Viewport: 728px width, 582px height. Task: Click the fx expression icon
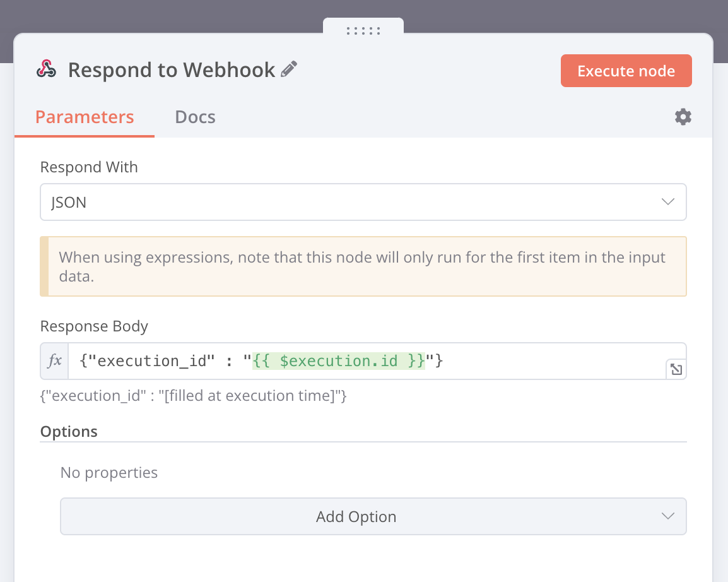click(55, 361)
